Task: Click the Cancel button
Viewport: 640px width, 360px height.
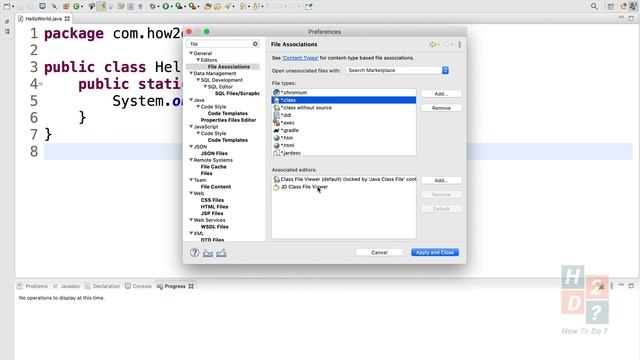Action: coord(379,252)
